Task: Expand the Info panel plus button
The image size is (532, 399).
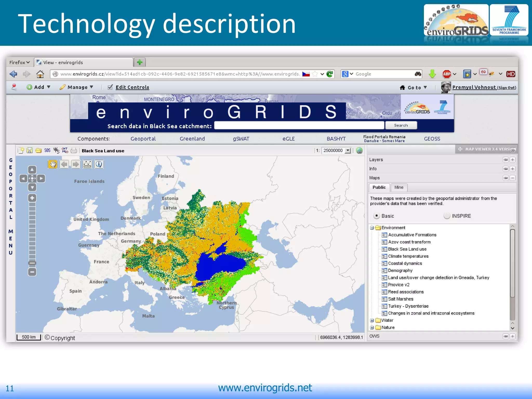Action: tap(513, 169)
